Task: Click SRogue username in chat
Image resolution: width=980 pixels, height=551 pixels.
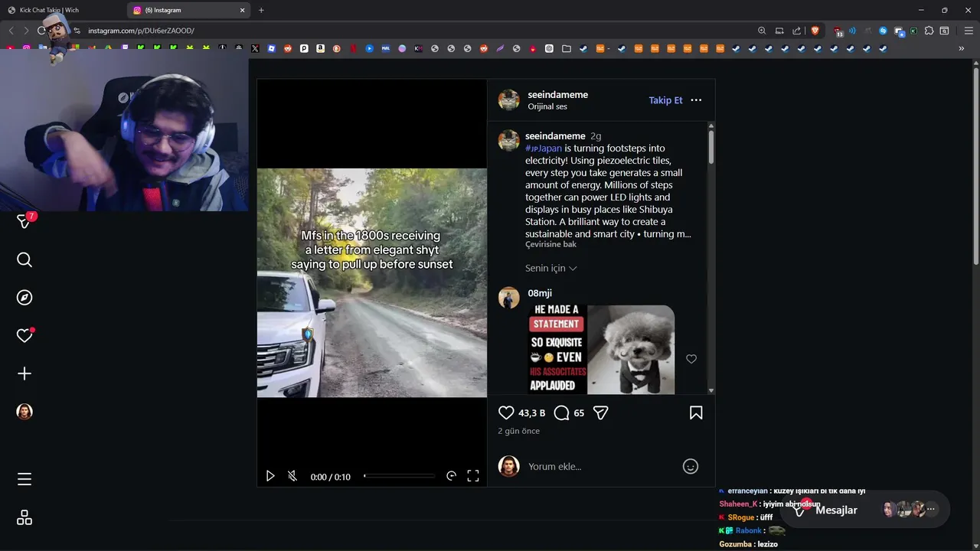Action: point(741,517)
